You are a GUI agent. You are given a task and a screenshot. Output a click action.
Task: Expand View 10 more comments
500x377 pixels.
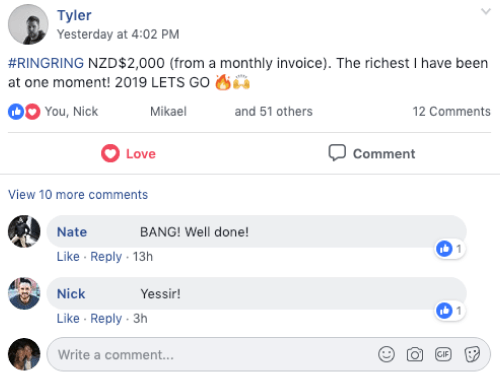click(78, 195)
